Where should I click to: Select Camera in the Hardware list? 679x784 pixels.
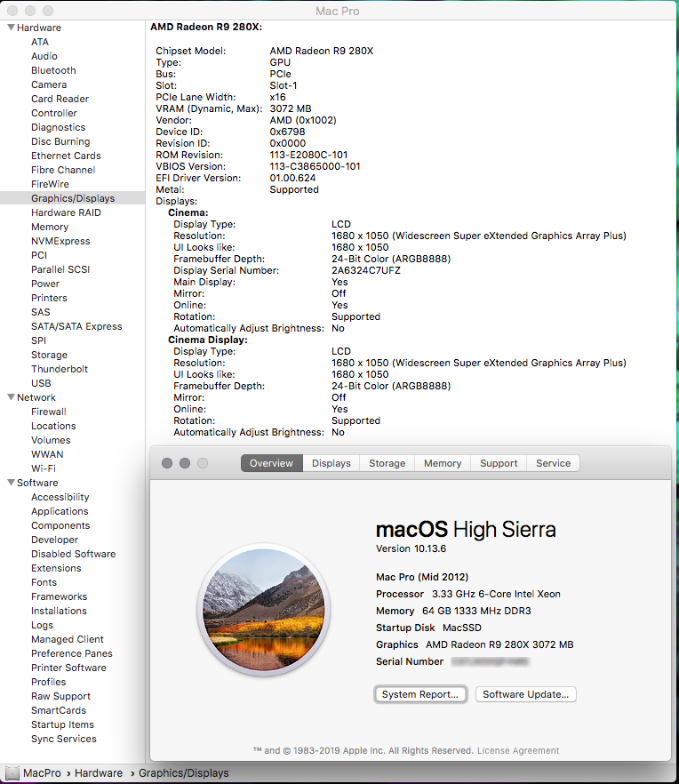click(49, 84)
